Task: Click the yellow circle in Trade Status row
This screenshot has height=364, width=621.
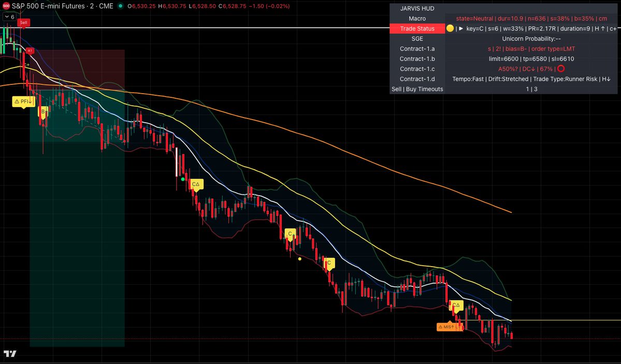Action: click(450, 28)
